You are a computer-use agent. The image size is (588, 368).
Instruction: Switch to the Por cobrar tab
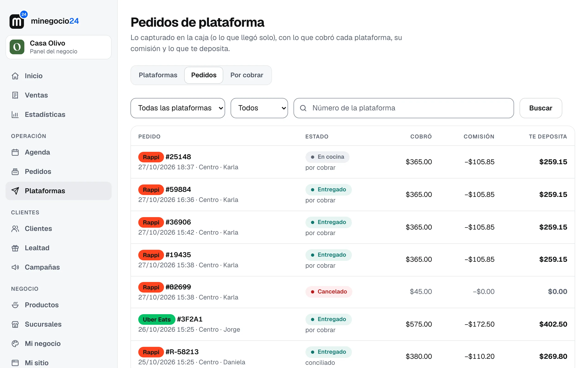coord(247,75)
